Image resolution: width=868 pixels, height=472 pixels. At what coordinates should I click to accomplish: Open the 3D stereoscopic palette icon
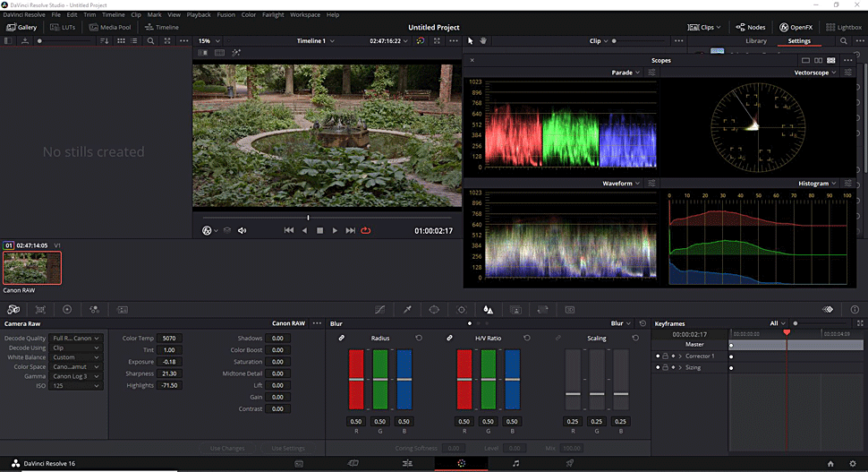570,310
